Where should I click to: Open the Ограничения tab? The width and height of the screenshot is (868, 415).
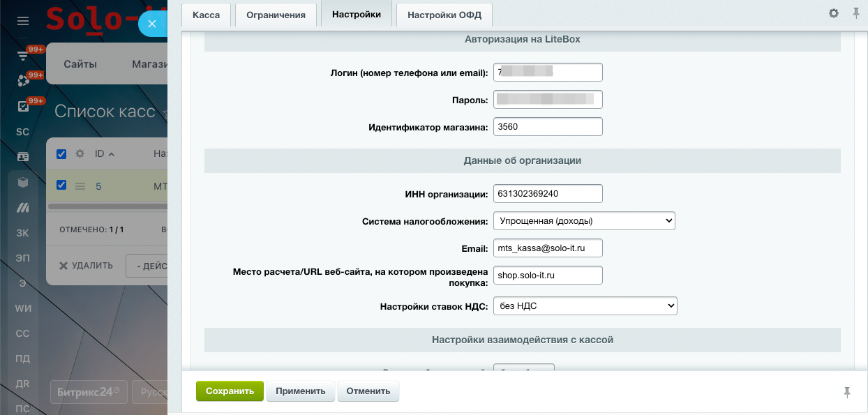pyautogui.click(x=276, y=15)
